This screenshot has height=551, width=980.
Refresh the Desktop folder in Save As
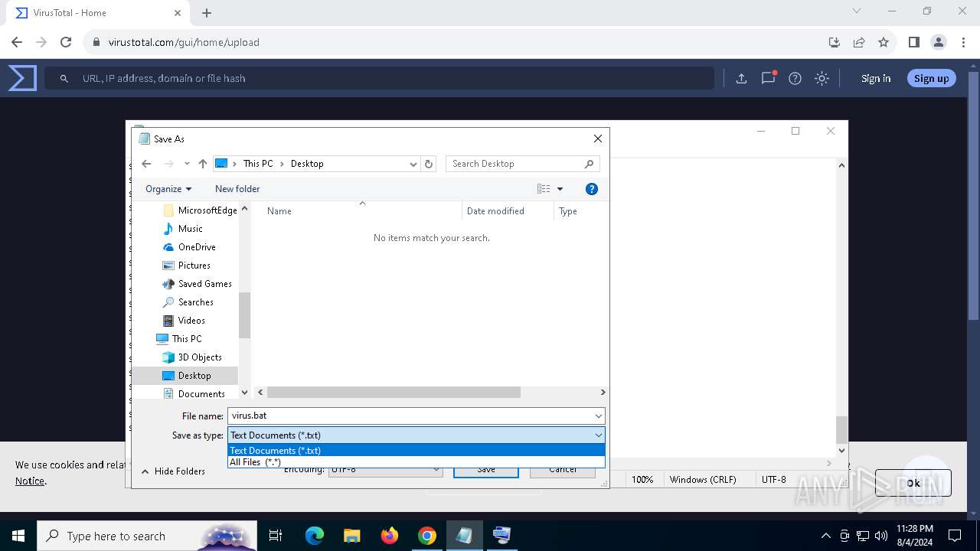point(429,164)
